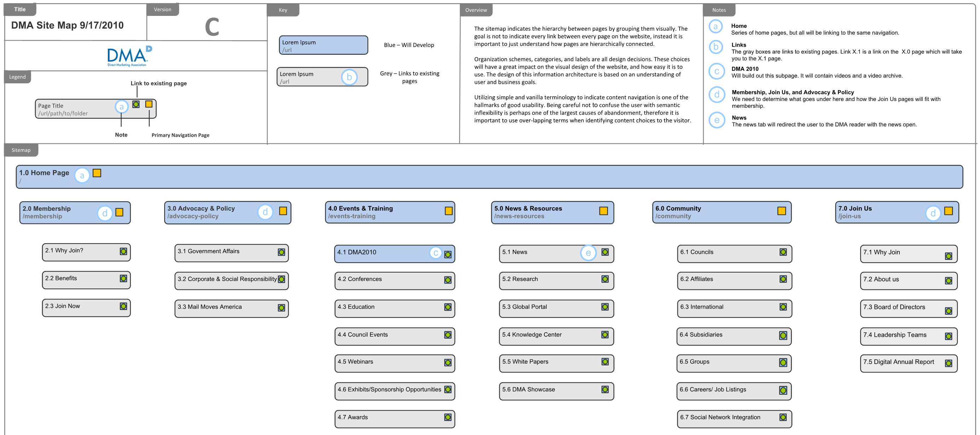Open the 6.0 Community box
Screen dimensions: 980x435
click(x=722, y=212)
